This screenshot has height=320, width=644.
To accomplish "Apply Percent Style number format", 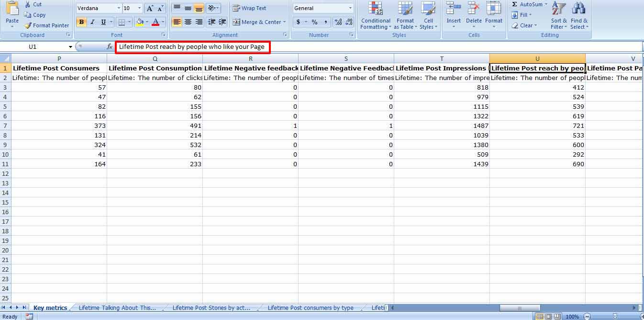I will pyautogui.click(x=314, y=22).
